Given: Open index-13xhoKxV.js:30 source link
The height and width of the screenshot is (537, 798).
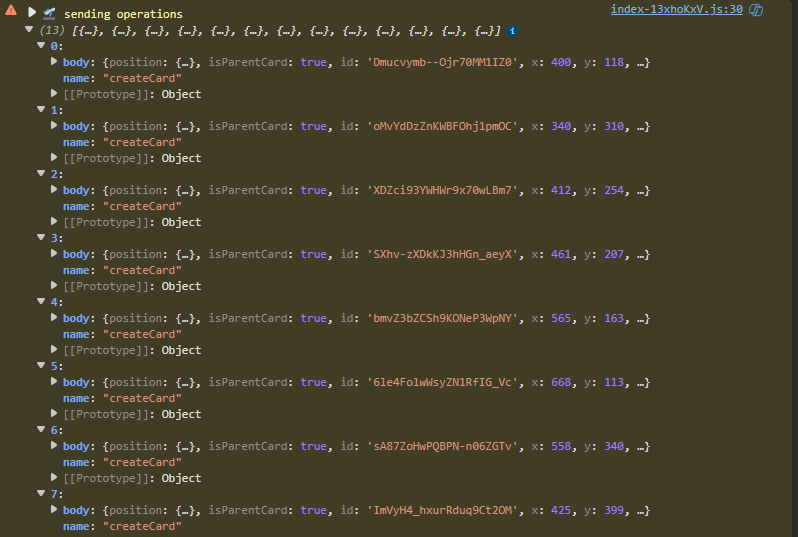Looking at the screenshot, I should pyautogui.click(x=676, y=10).
